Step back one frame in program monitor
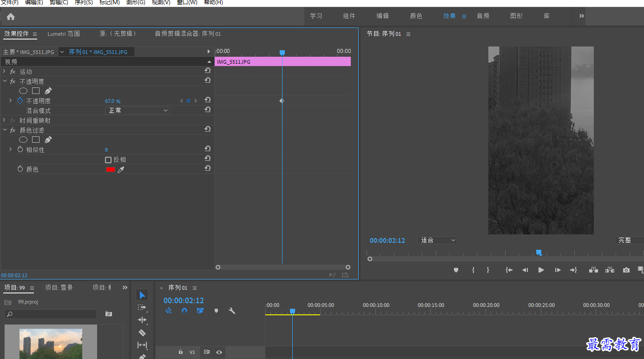The width and height of the screenshot is (644, 359). [525, 270]
